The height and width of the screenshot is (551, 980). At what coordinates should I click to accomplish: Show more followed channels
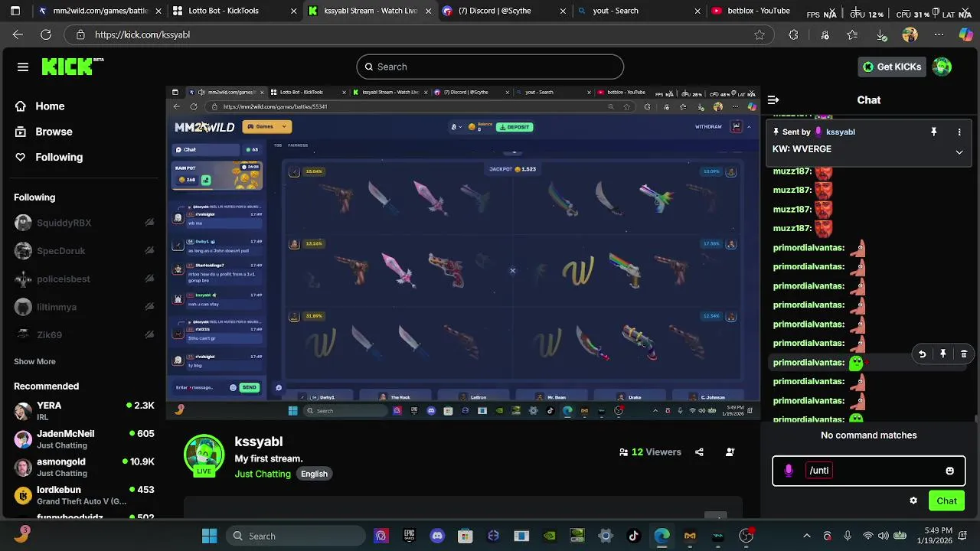point(34,361)
